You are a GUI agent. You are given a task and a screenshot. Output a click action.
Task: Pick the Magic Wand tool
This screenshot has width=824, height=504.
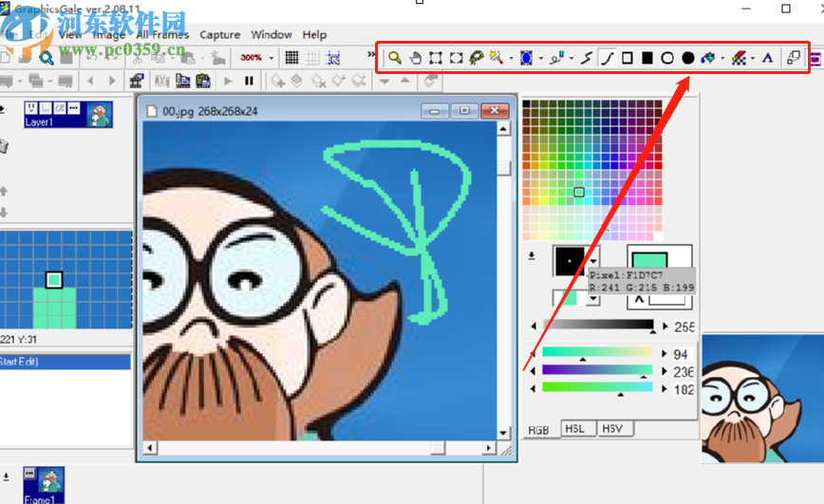496,58
